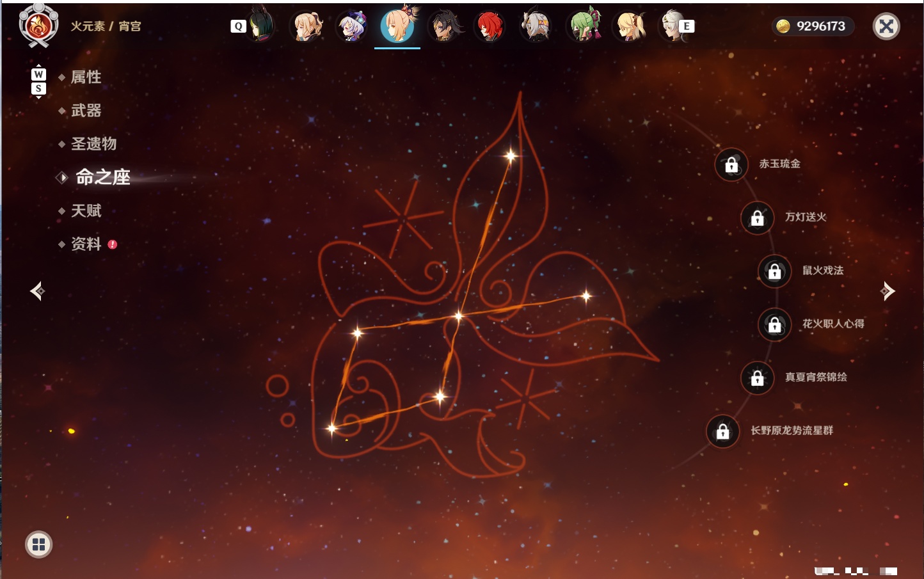Select the 真夏宵祭锦绘 constellation label
The height and width of the screenshot is (579, 924).
click(816, 377)
